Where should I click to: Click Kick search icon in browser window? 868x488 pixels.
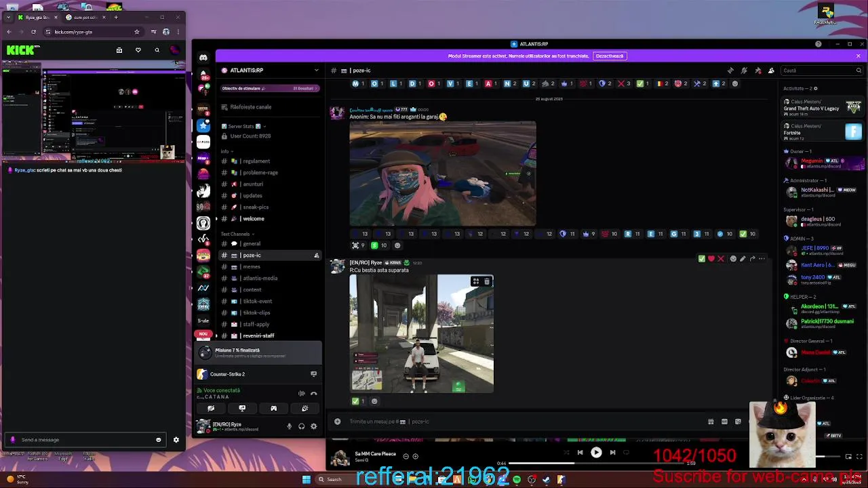point(157,50)
